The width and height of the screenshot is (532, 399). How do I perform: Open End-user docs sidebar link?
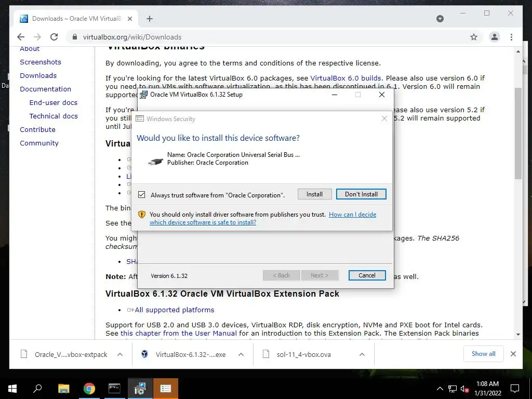click(x=54, y=102)
